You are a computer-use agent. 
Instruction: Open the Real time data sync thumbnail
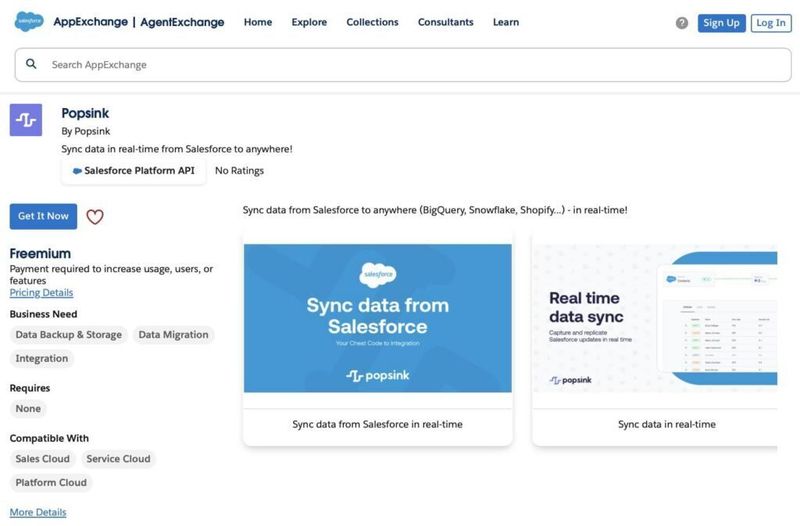point(655,318)
